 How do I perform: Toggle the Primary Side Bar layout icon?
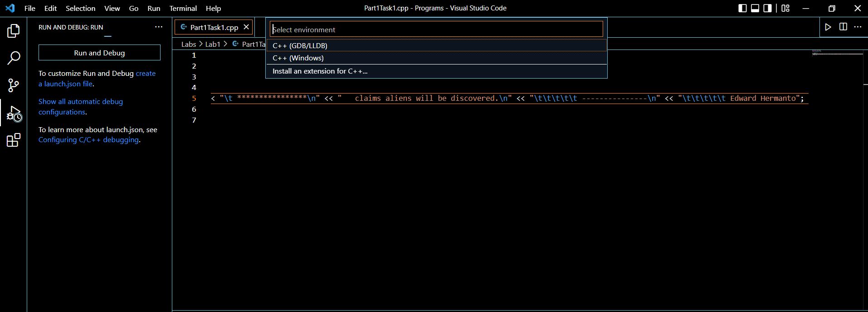point(742,8)
